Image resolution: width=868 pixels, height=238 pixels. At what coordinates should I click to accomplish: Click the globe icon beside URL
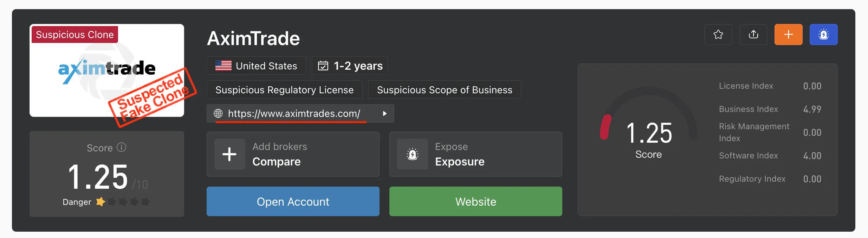click(x=218, y=113)
